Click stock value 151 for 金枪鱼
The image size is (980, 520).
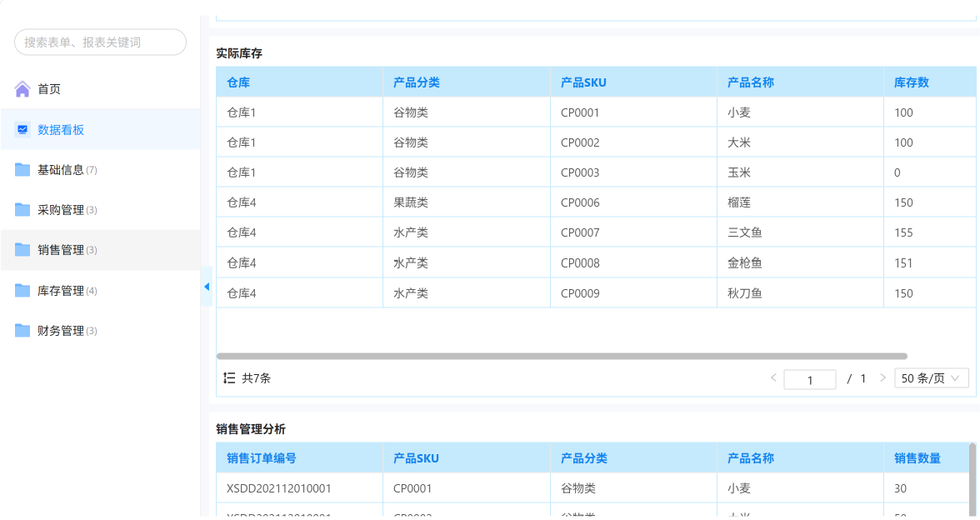click(x=930, y=263)
